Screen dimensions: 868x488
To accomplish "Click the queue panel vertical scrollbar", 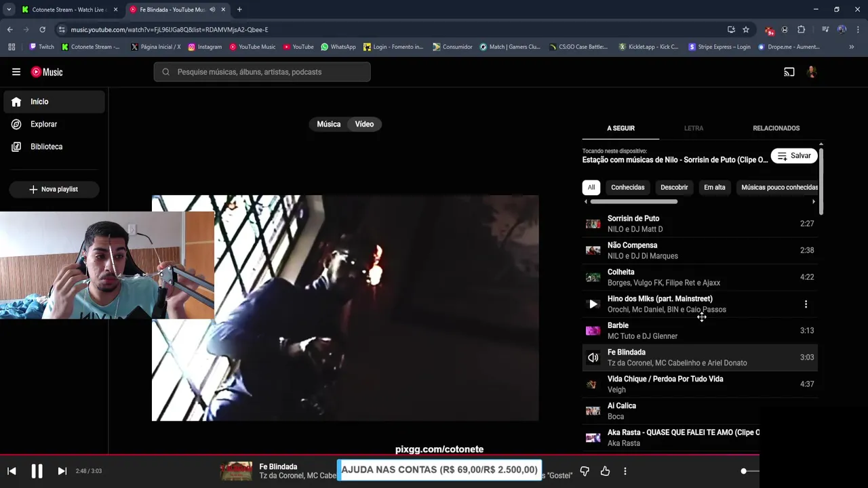I will point(821,182).
